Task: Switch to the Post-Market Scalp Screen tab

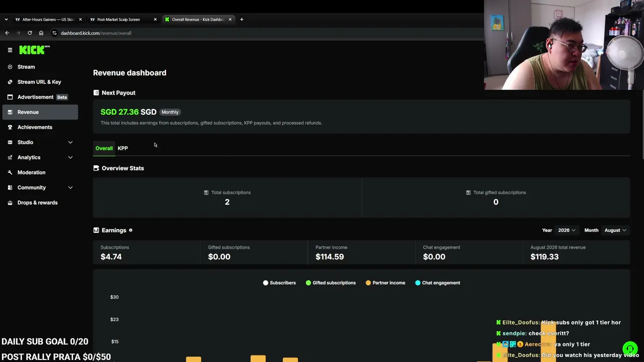Action: pyautogui.click(x=124, y=20)
